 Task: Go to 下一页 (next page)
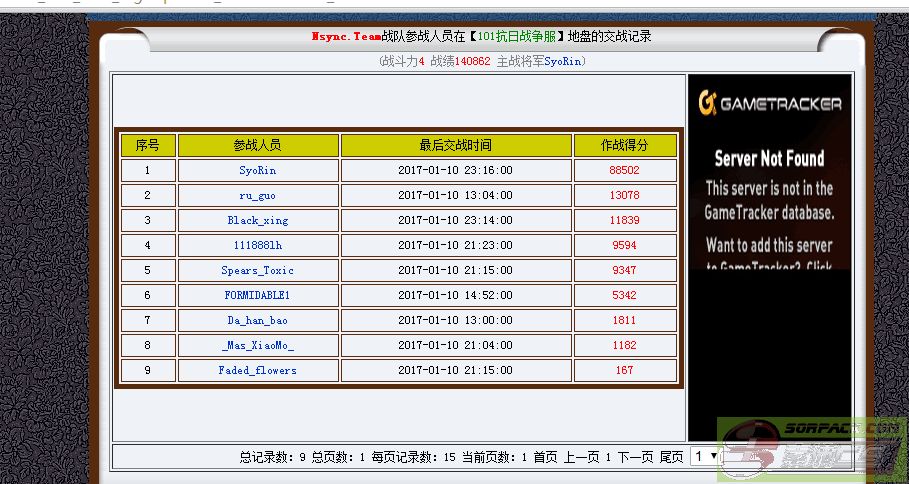pyautogui.click(x=635, y=457)
